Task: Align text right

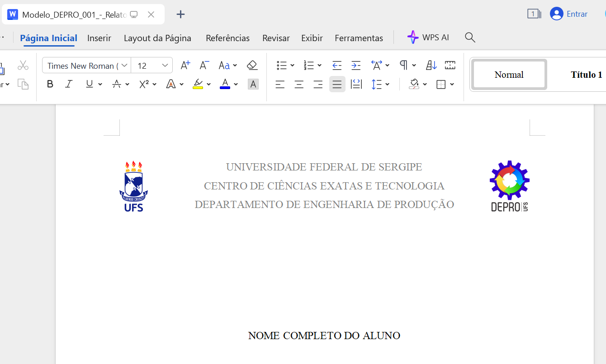Action: click(318, 84)
